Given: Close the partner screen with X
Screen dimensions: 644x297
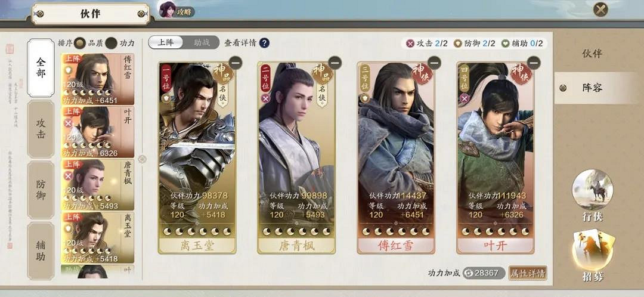Looking at the screenshot, I should coord(600,10).
